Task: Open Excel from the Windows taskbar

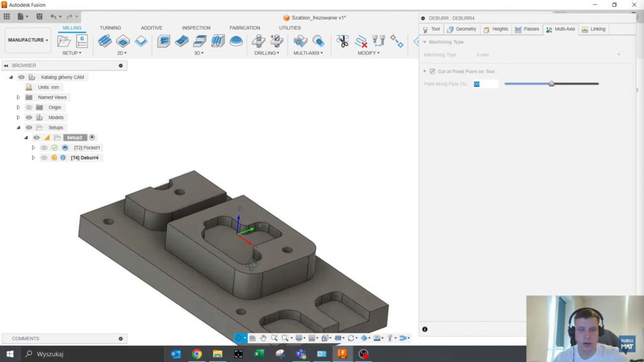Action: click(x=258, y=354)
